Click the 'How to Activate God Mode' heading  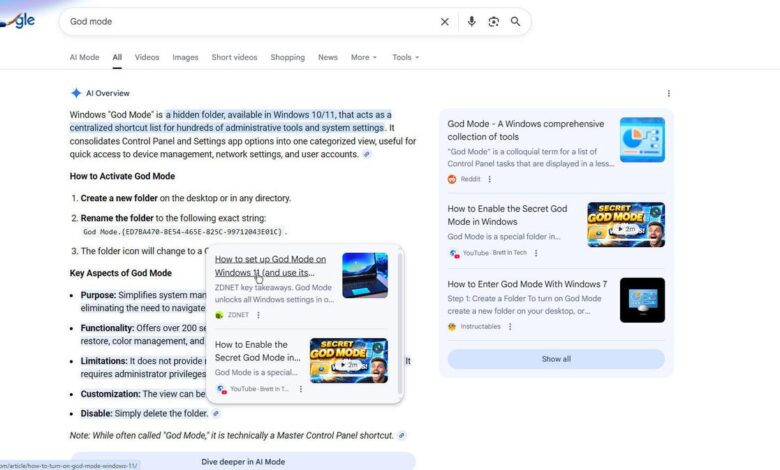122,176
